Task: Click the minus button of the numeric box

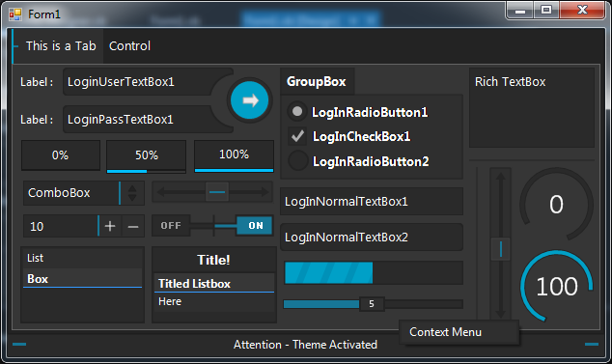Action: click(133, 226)
